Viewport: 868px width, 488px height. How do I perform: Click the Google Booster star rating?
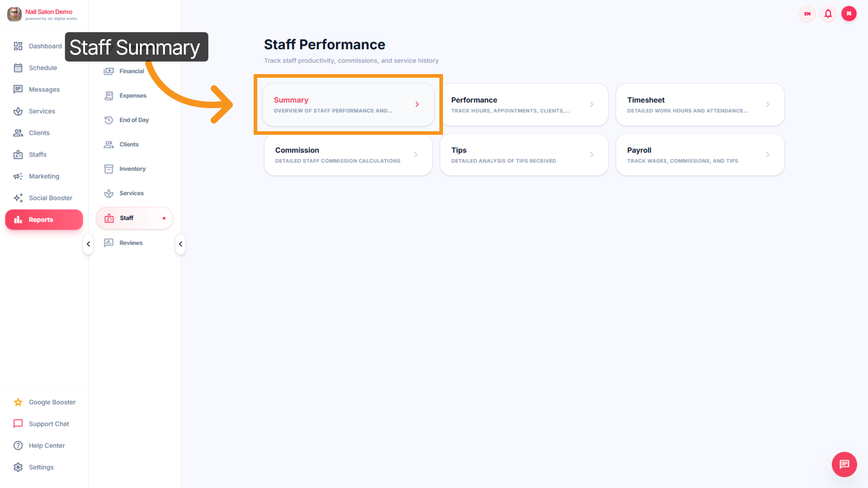(17, 402)
